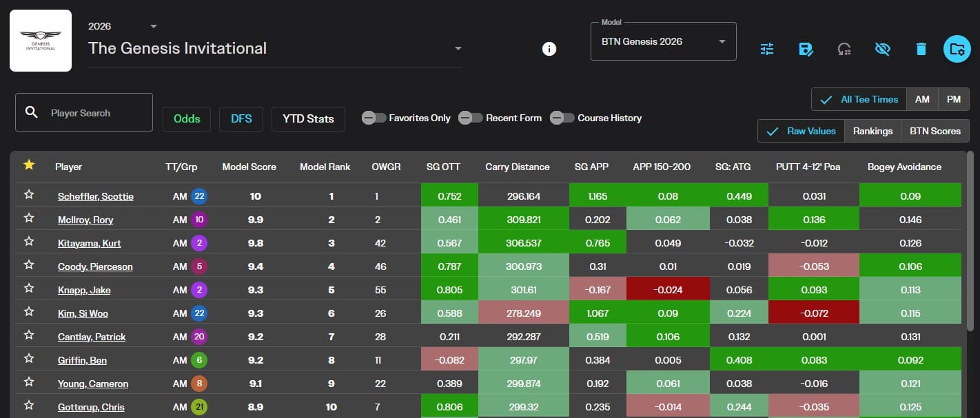
Task: Click the header favorites gold star
Action: tap(29, 165)
